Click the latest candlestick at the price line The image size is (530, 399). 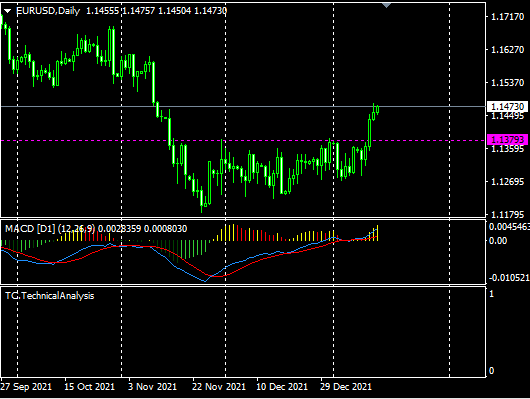point(377,110)
